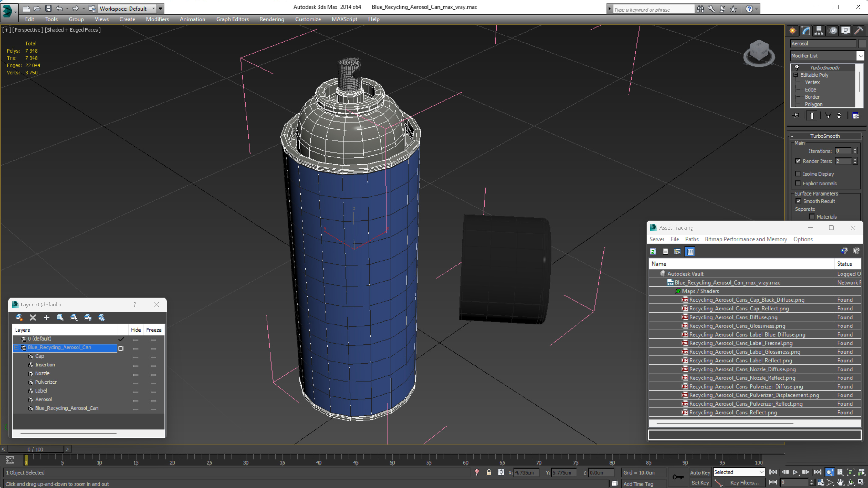Click Remove Modifier trash icon
This screenshot has height=488, width=868.
click(x=839, y=116)
